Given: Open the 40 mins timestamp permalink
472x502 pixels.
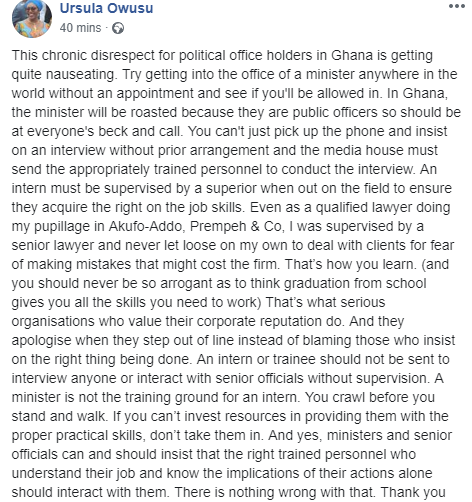Looking at the screenshot, I should [x=80, y=28].
